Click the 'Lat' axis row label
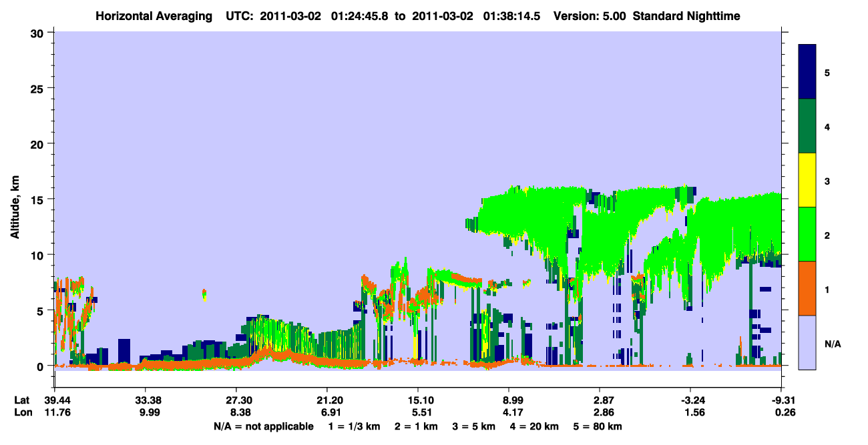Image resolution: width=868 pixels, height=445 pixels. pos(21,400)
